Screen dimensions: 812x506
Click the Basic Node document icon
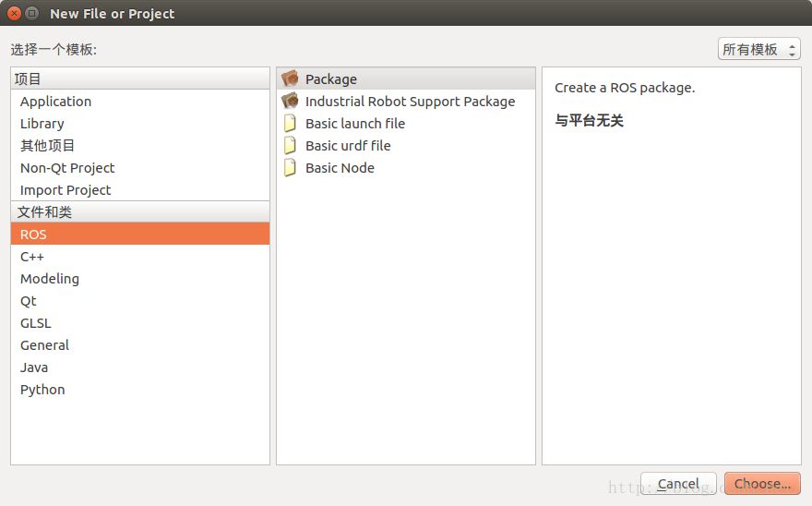[290, 168]
